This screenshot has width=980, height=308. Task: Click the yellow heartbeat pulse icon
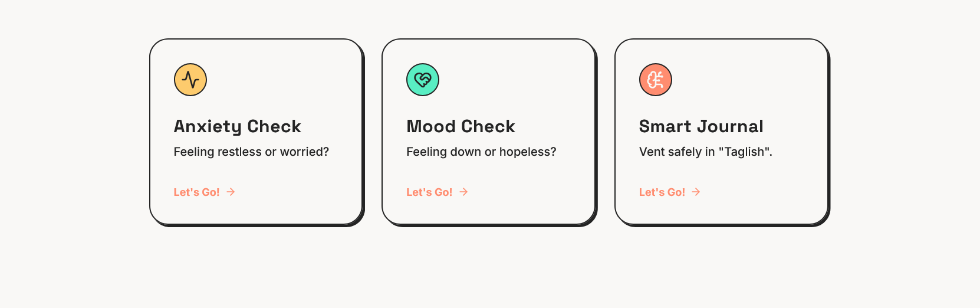[x=190, y=80]
